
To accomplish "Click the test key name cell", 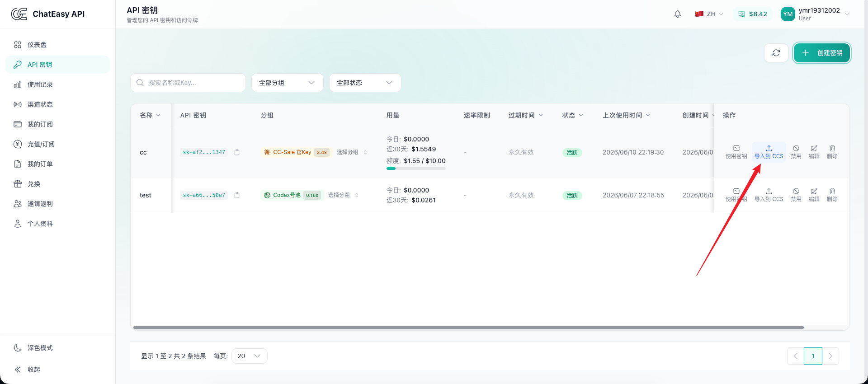I will tap(146, 195).
